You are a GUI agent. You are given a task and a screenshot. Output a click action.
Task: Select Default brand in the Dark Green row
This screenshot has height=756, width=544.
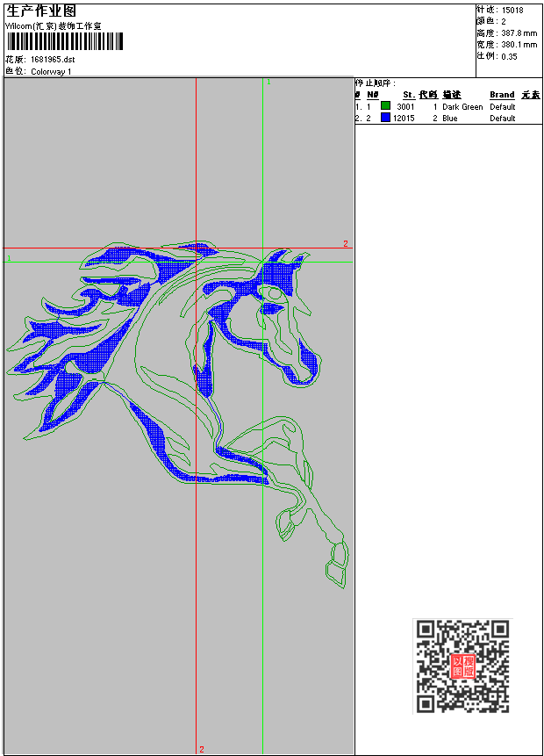[503, 106]
